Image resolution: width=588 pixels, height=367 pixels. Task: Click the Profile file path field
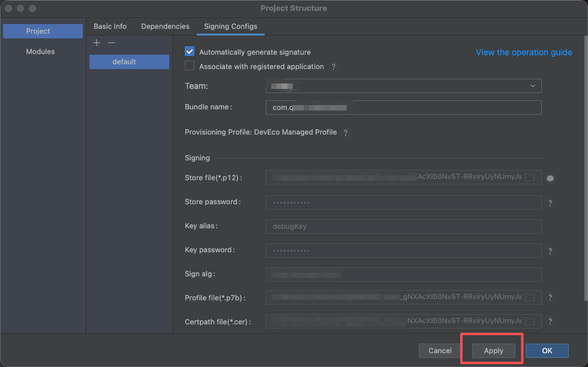(403, 297)
